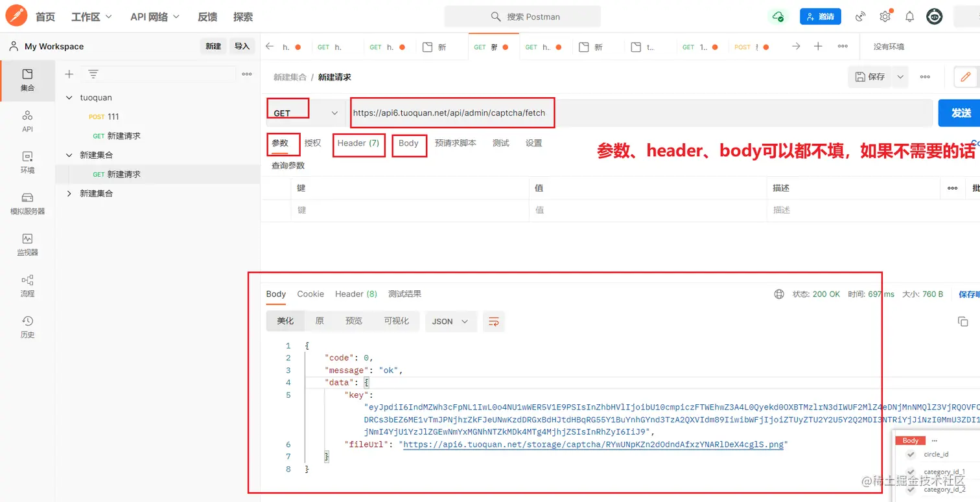Screen dimensions: 980x502
Task: Open the 工作区 dropdown menu
Action: pyautogui.click(x=91, y=17)
